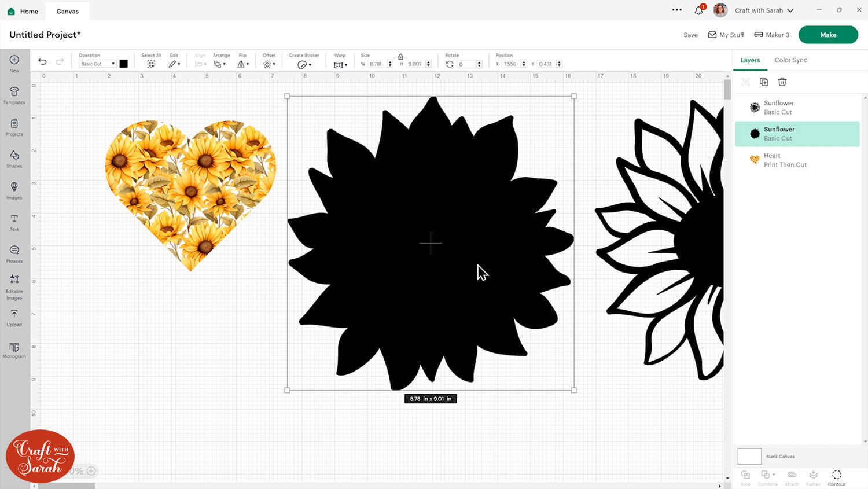Click the canvas vertical scrollbar
868x489 pixels.
tap(727, 90)
